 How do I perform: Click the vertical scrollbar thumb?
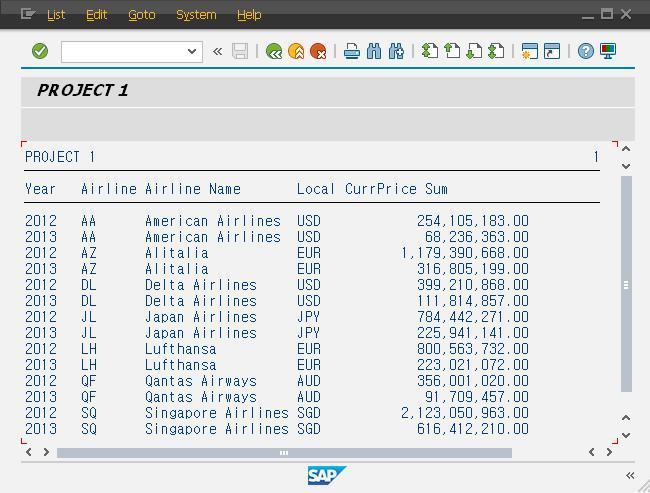pyautogui.click(x=626, y=284)
